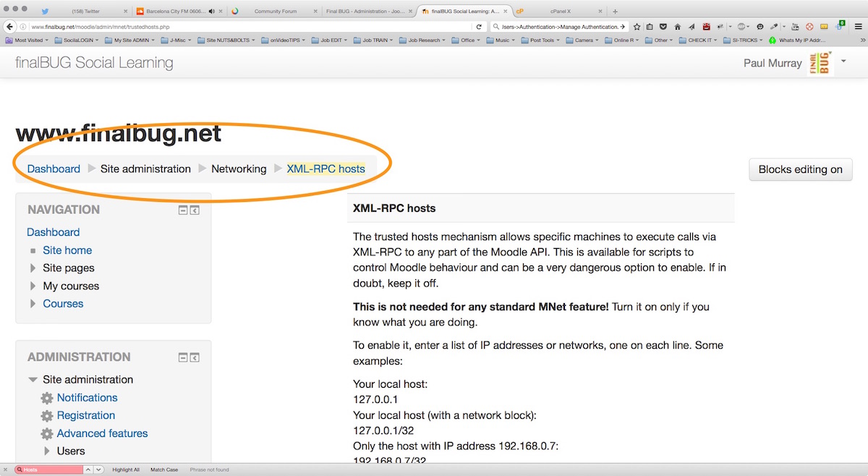Image resolution: width=868 pixels, height=476 pixels.
Task: Toggle Highlight All in find bar
Action: 126,469
